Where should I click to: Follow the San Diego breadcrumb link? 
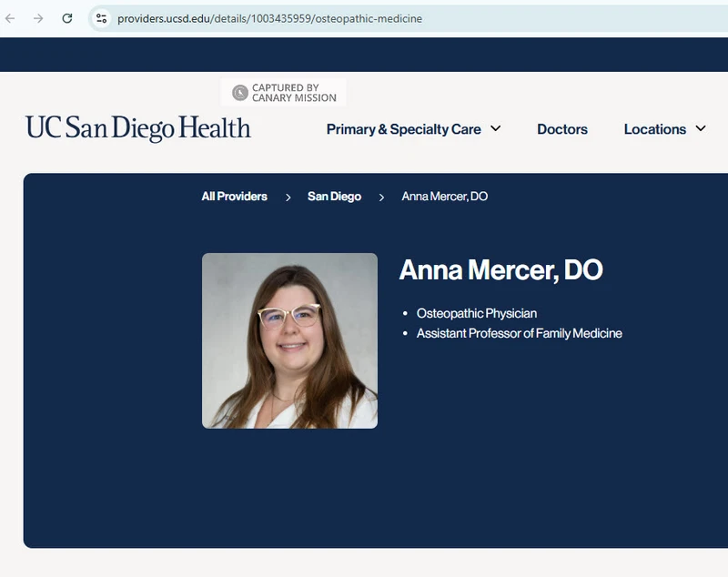334,197
